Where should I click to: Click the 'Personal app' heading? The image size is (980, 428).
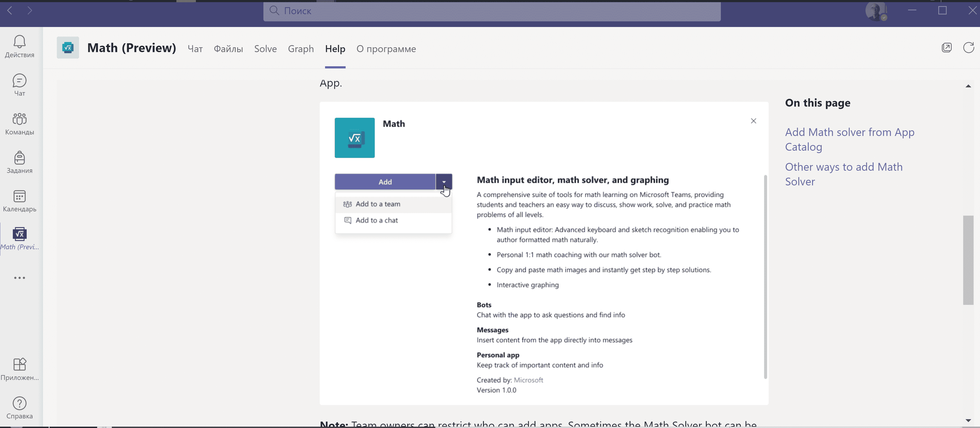point(498,355)
